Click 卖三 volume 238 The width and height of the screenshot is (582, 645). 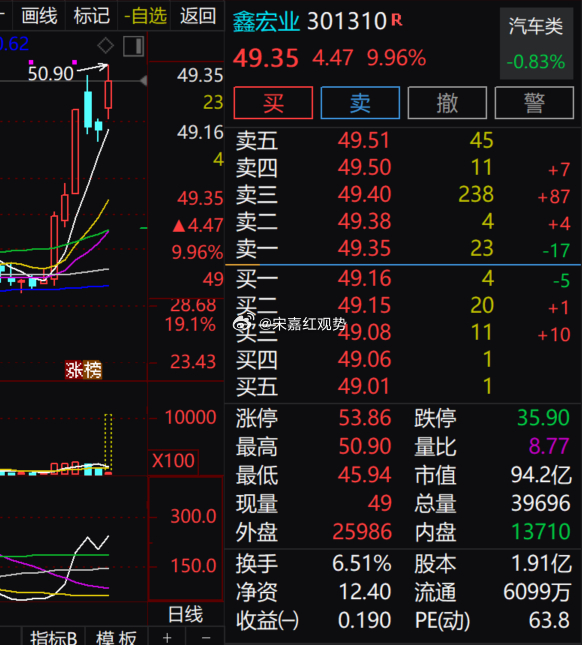[476, 194]
